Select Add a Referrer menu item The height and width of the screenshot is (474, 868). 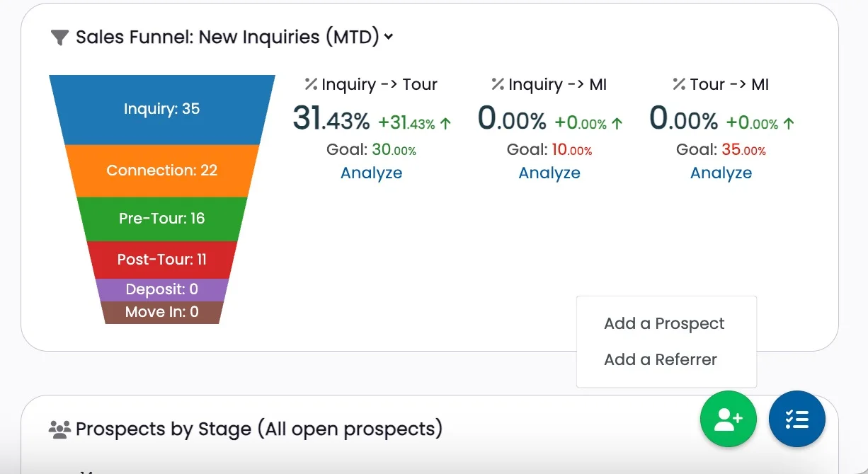pos(660,359)
